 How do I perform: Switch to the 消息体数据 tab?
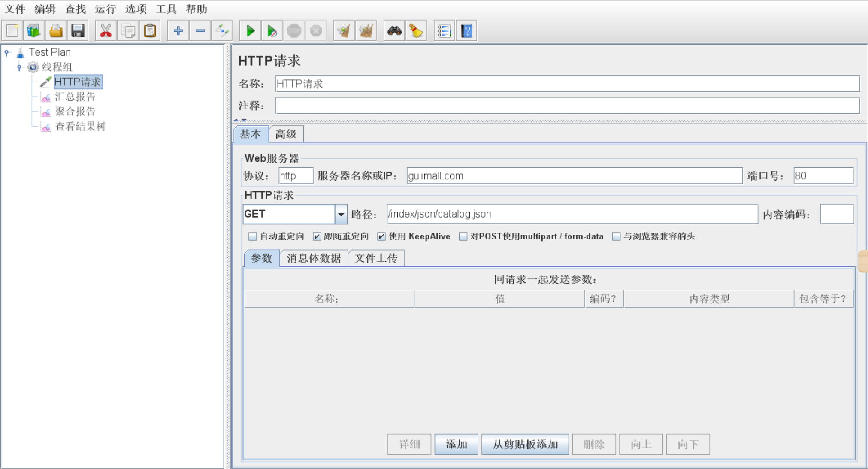(x=314, y=258)
